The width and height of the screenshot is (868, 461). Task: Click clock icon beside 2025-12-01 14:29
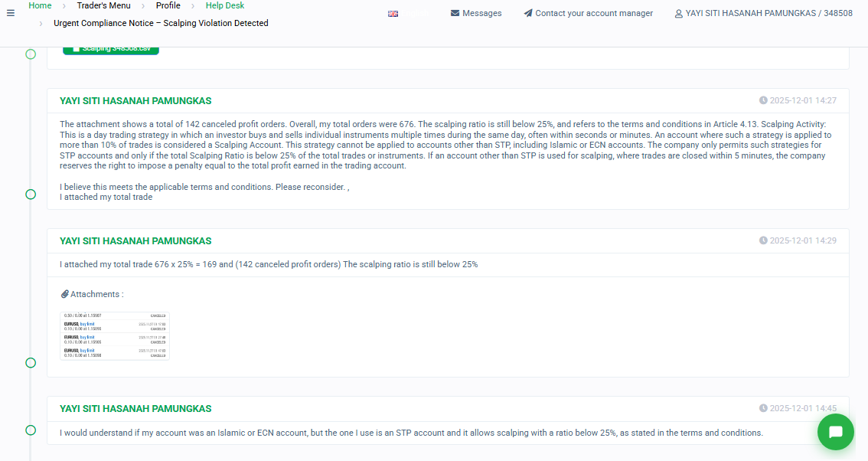(x=763, y=240)
